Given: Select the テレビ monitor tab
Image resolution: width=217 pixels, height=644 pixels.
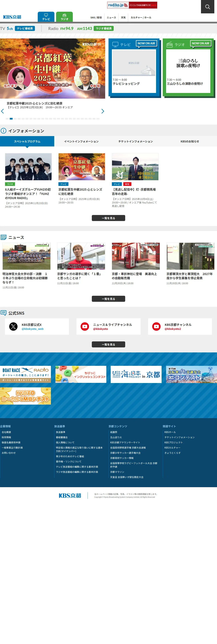Looking at the screenshot, I should point(46,17).
